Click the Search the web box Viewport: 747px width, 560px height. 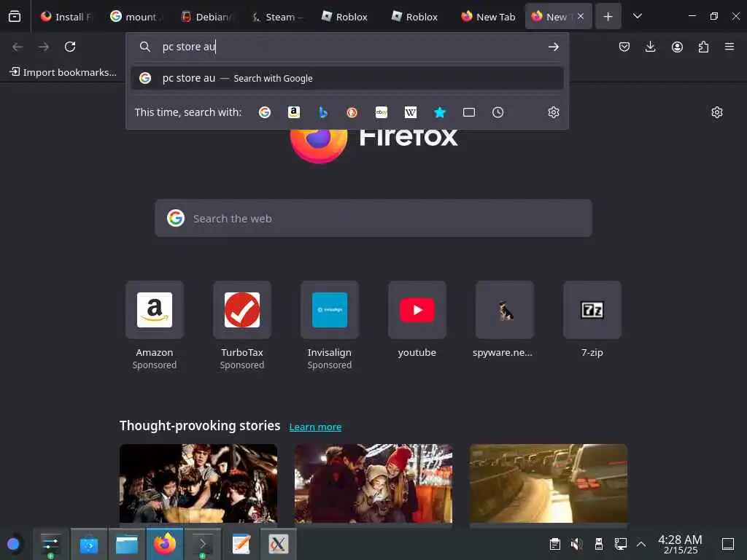[x=373, y=219]
